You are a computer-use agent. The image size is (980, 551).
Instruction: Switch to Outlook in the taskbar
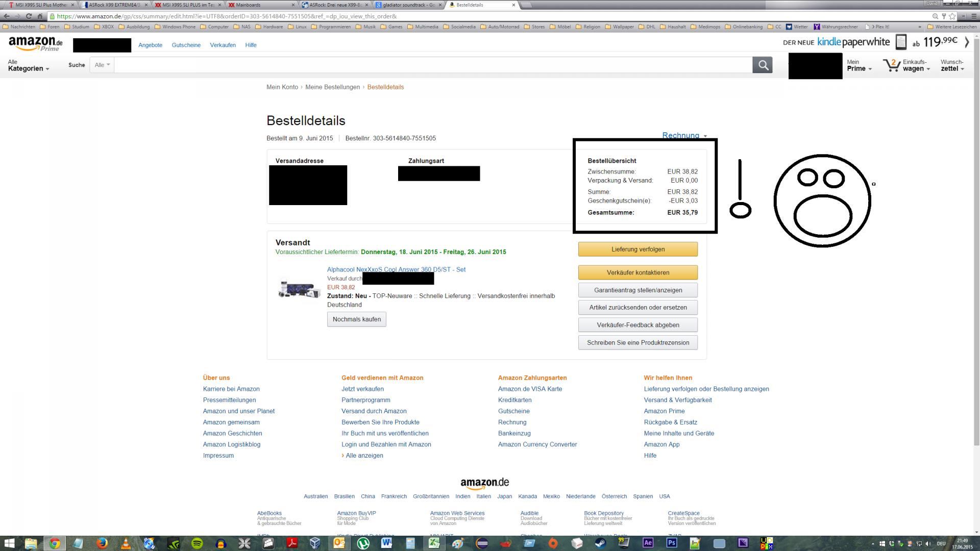point(339,543)
